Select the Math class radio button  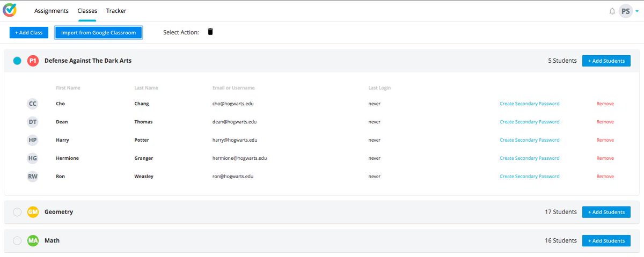pos(17,241)
